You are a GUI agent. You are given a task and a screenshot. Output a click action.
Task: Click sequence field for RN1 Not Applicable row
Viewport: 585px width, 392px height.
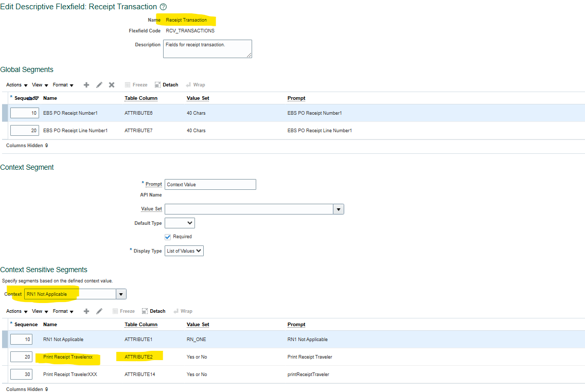point(21,340)
